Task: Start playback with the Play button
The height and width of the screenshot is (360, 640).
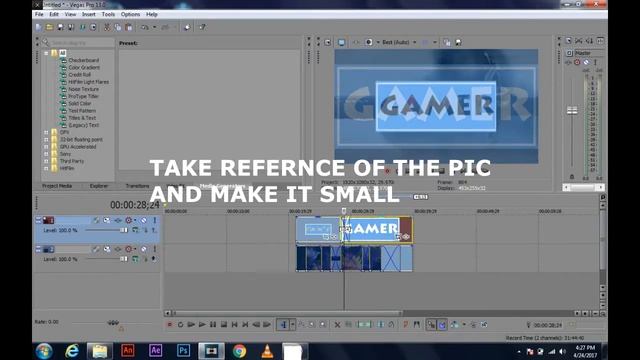Action: coord(202,325)
